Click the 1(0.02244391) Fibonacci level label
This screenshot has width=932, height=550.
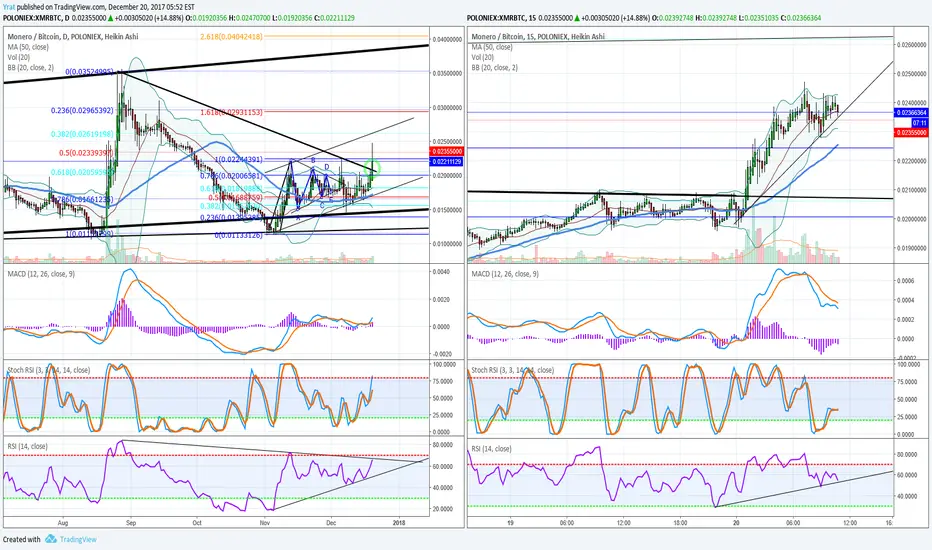point(238,159)
